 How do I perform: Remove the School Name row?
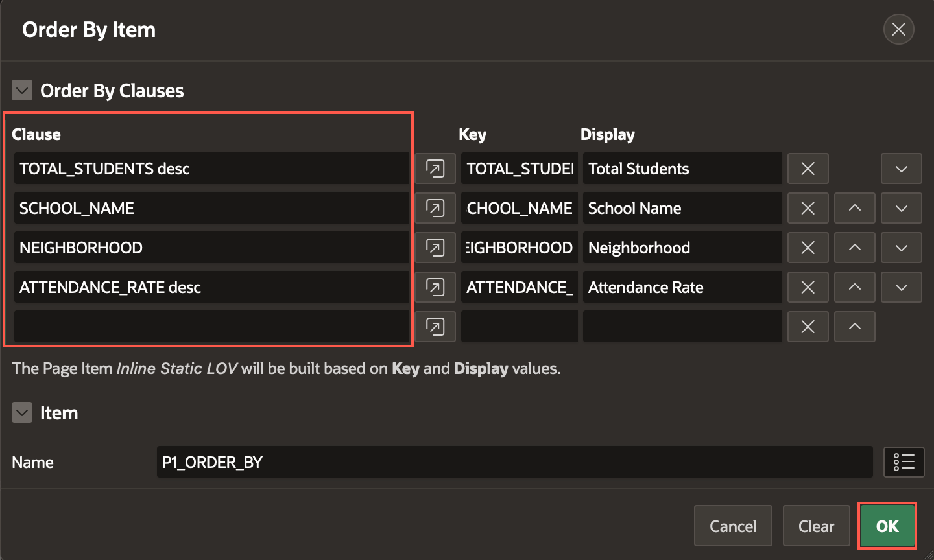(808, 208)
